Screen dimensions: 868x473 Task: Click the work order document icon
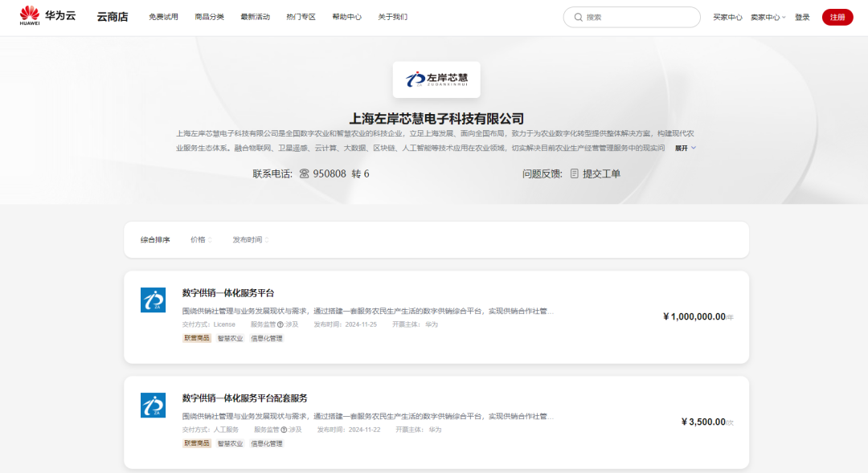click(574, 173)
